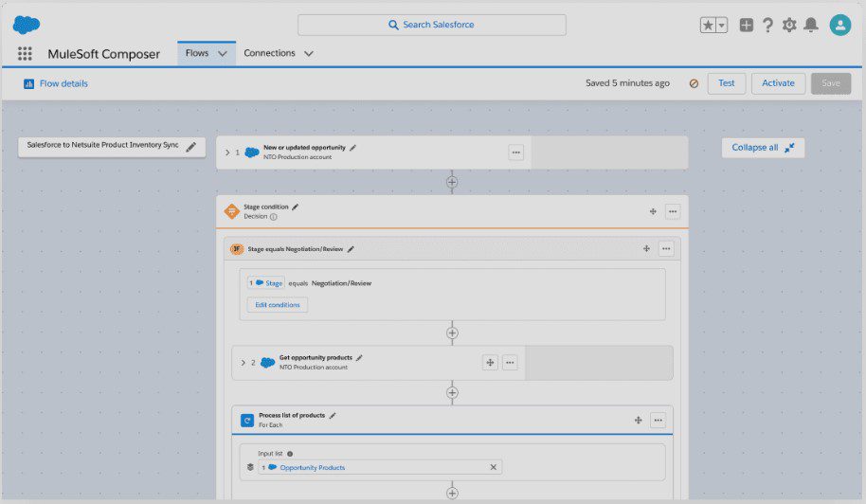The image size is (866, 504).
Task: Click the IF branch badge icon
Action: click(237, 249)
